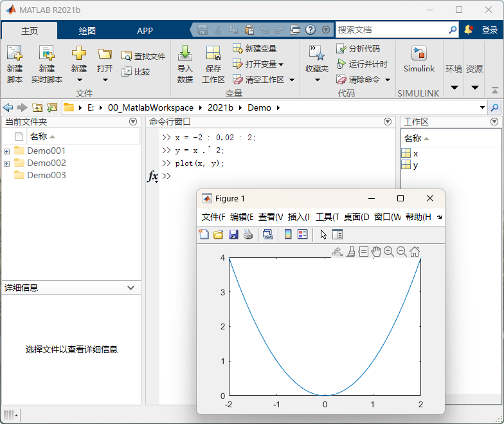This screenshot has width=504, height=424.
Task: Open notifications bell icon
Action: point(468,30)
